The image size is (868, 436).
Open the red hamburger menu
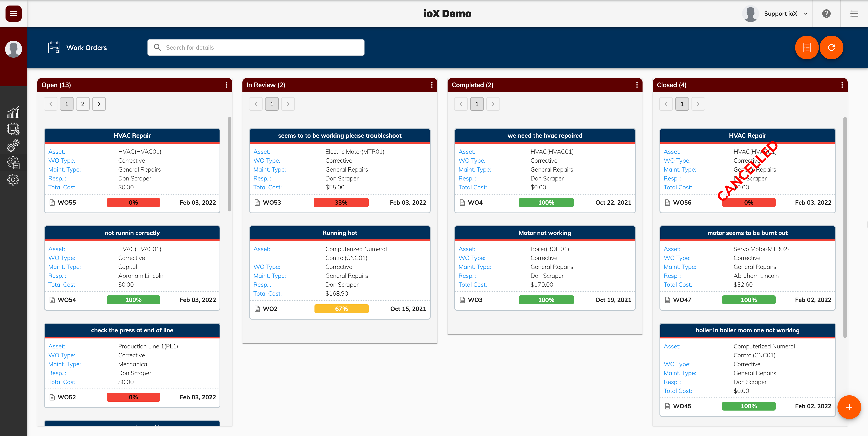(14, 14)
